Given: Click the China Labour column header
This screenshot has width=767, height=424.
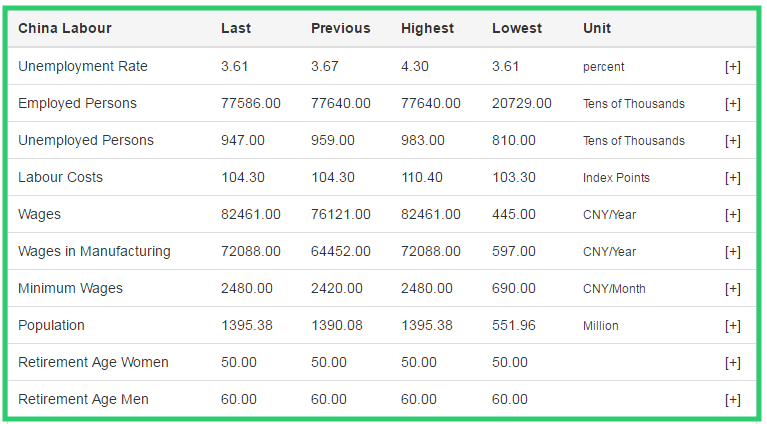Looking at the screenshot, I should [x=65, y=28].
